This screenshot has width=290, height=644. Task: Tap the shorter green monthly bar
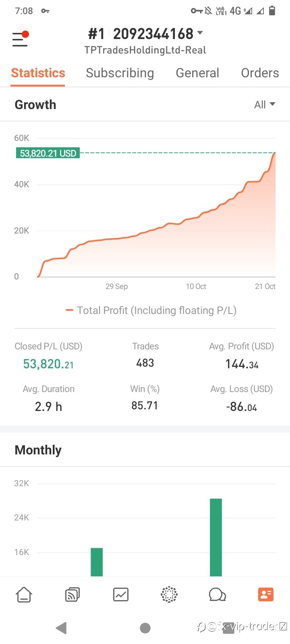(x=97, y=562)
